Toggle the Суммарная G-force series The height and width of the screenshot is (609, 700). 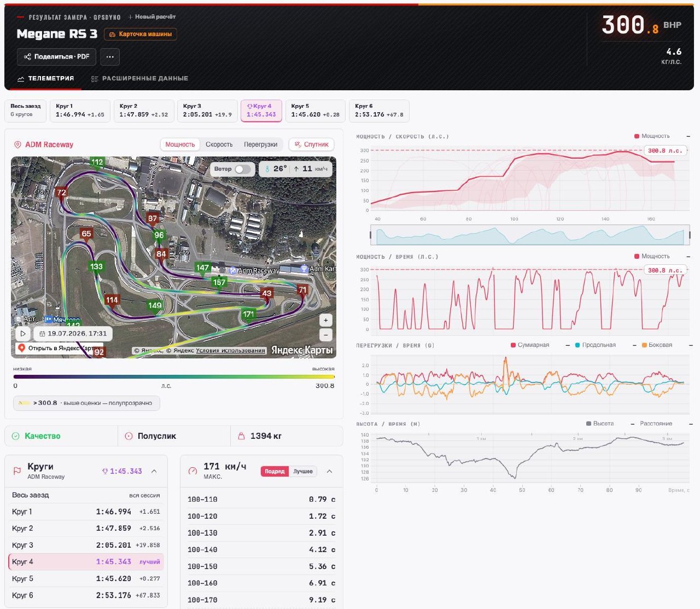point(530,345)
